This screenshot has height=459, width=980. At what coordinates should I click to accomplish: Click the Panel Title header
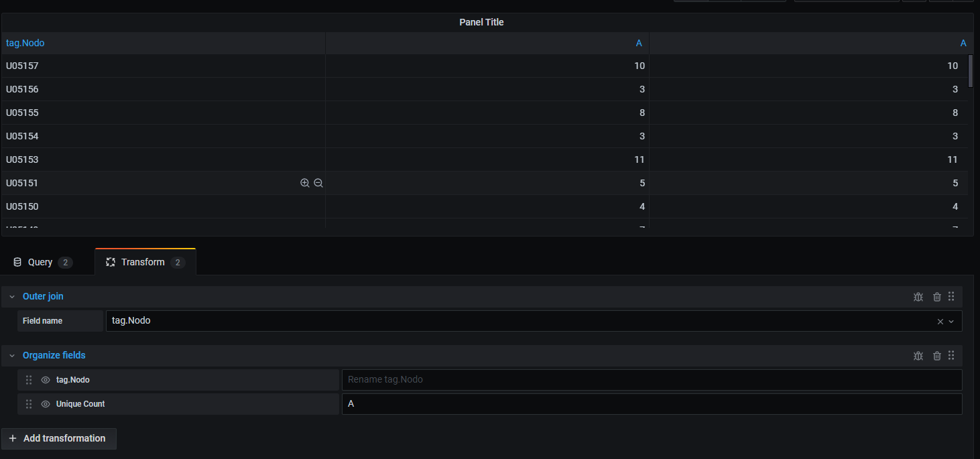click(481, 22)
